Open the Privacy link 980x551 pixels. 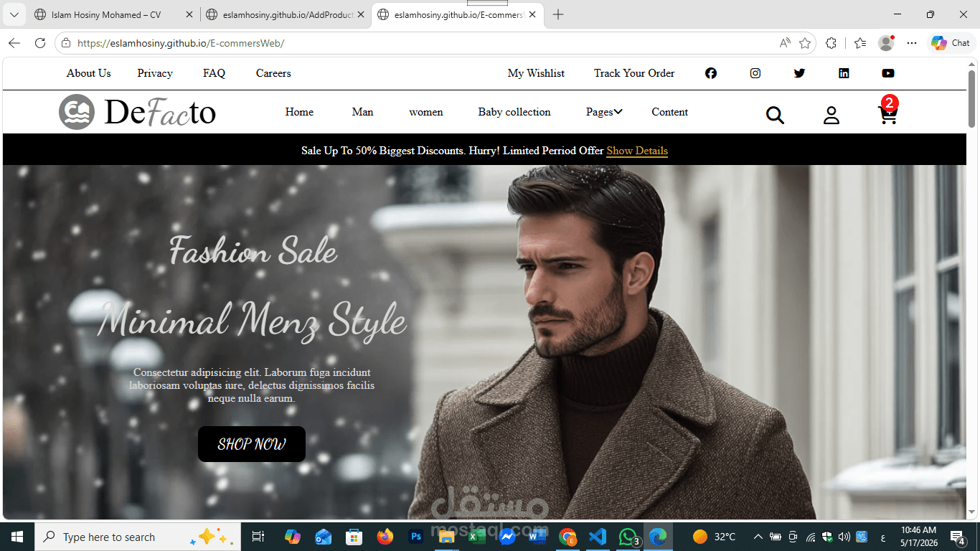click(x=155, y=73)
